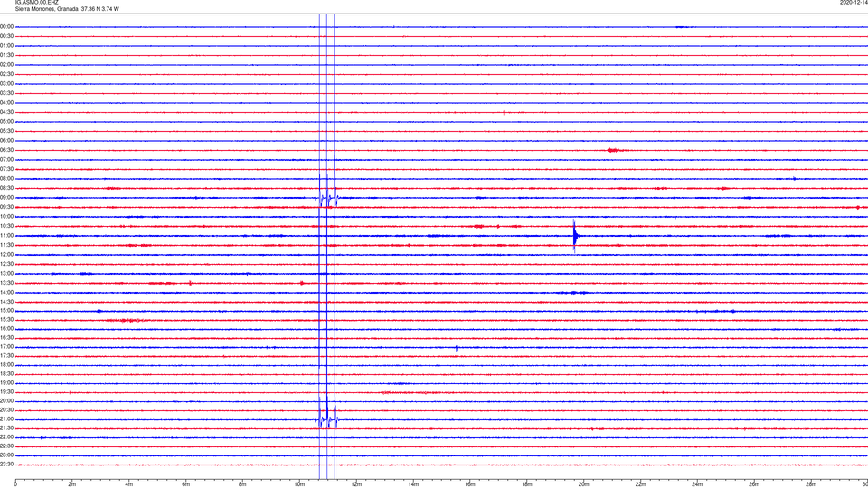868x488 pixels.
Task: Click the red burst near 16m on the 10:30 trace
Action: pos(479,226)
